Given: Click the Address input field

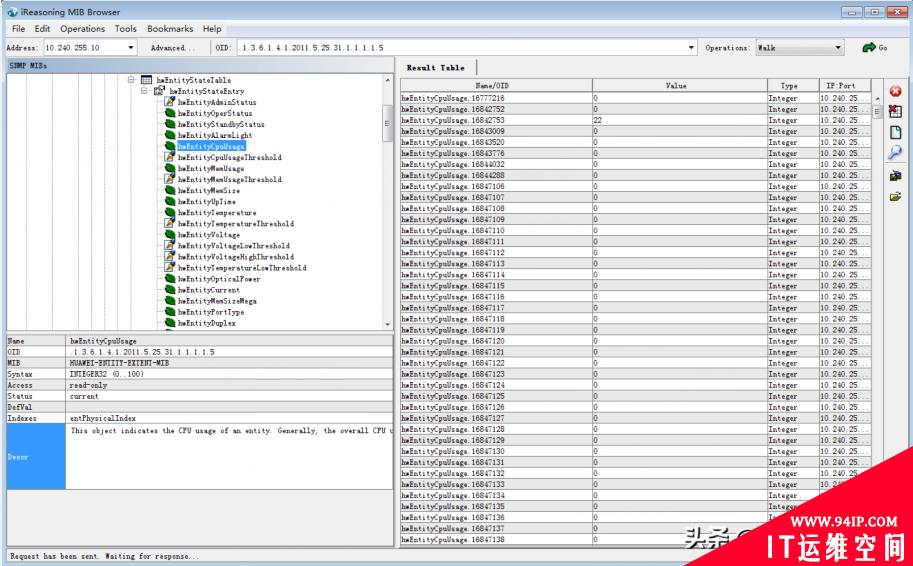Looking at the screenshot, I should click(x=84, y=48).
